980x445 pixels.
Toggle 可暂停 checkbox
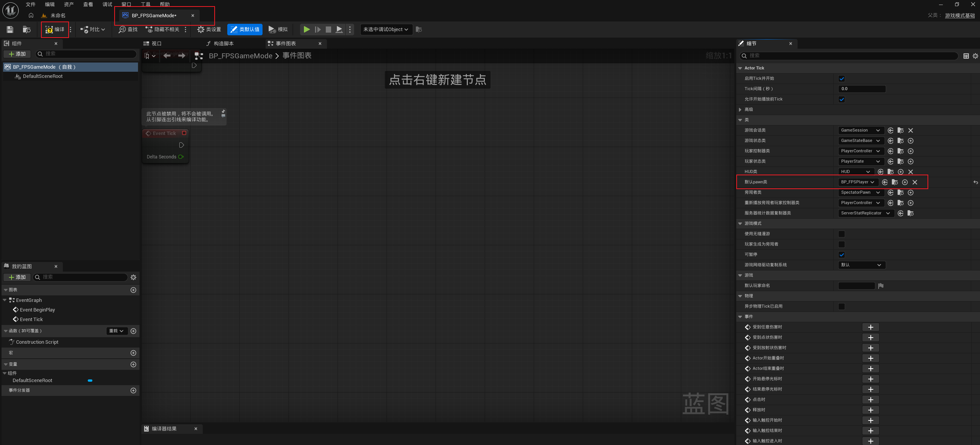[842, 255]
